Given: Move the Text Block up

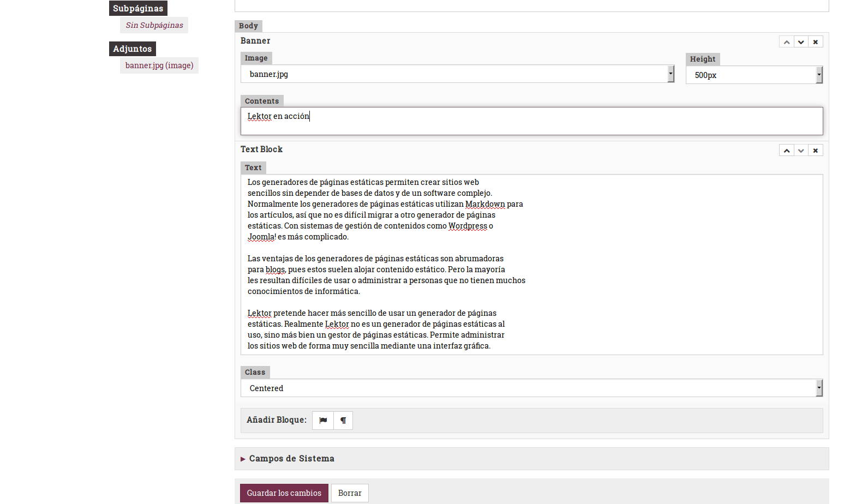Looking at the screenshot, I should [786, 151].
